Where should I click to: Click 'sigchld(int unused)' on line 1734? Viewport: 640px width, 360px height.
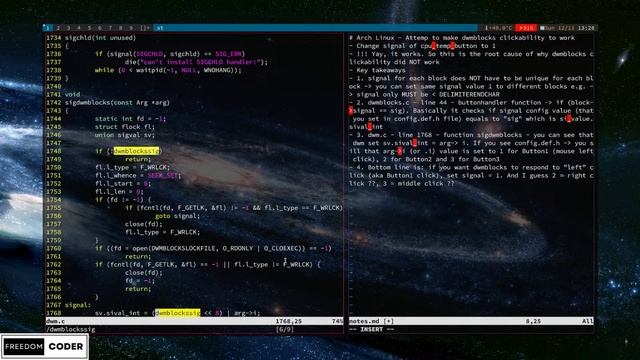(x=100, y=38)
